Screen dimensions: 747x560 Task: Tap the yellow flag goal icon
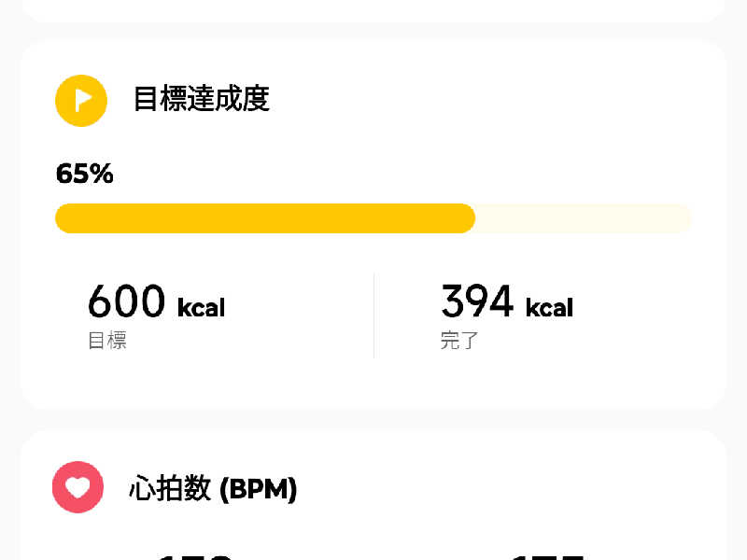pyautogui.click(x=81, y=101)
